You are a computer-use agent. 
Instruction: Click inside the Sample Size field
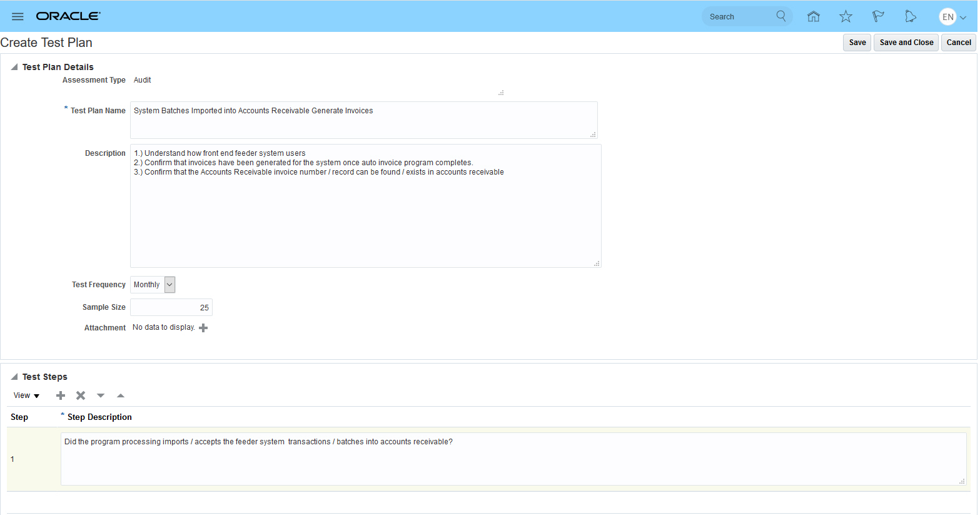coord(171,307)
